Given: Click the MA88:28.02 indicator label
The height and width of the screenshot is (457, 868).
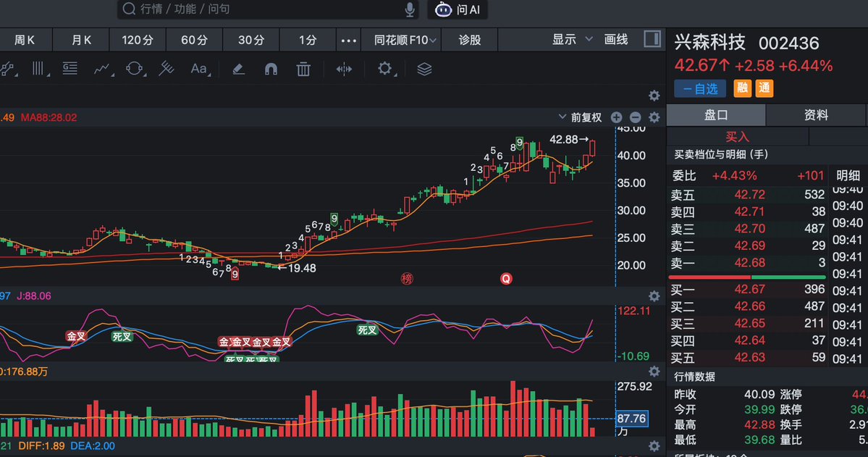Looking at the screenshot, I should [x=49, y=117].
